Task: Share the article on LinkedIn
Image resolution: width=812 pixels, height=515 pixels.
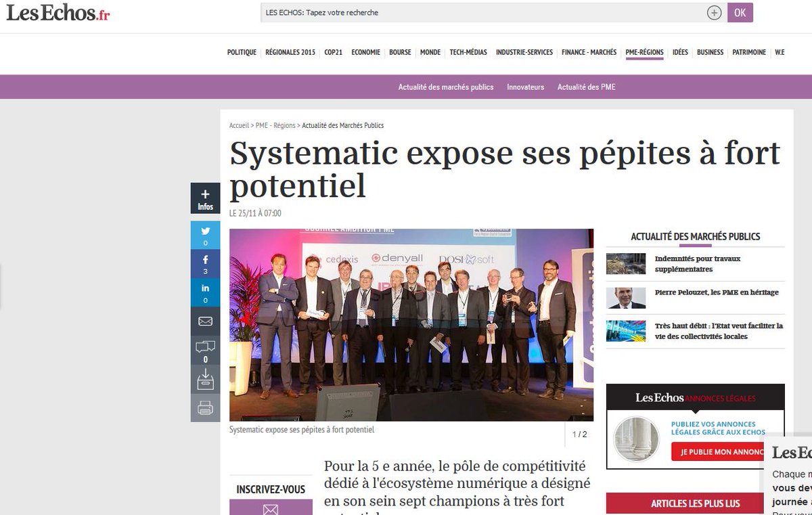Action: coord(205,292)
